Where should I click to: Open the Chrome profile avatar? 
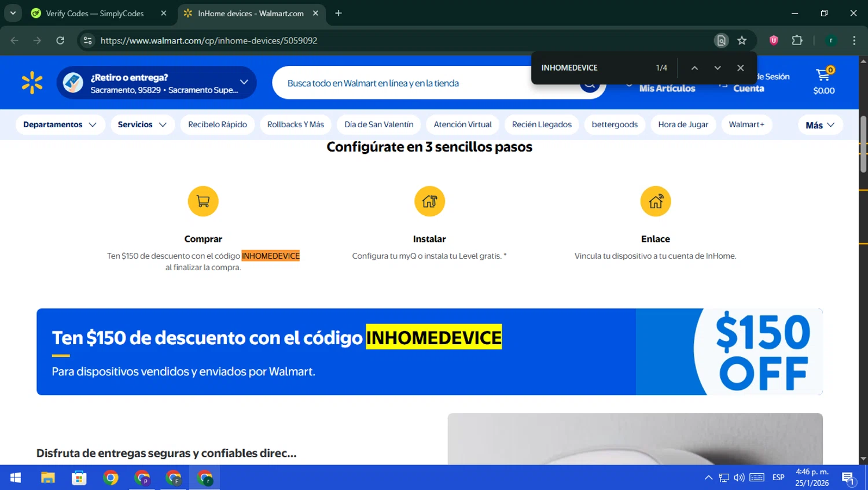831,40
